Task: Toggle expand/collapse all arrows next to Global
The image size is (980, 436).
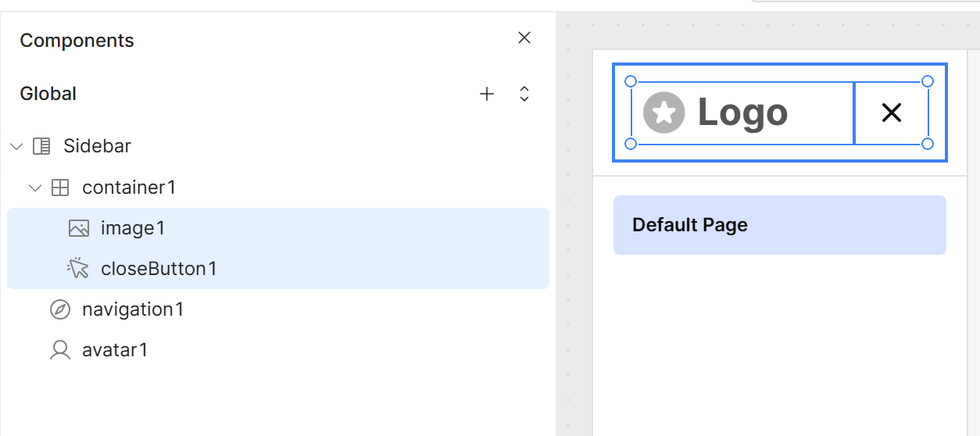Action: (524, 94)
